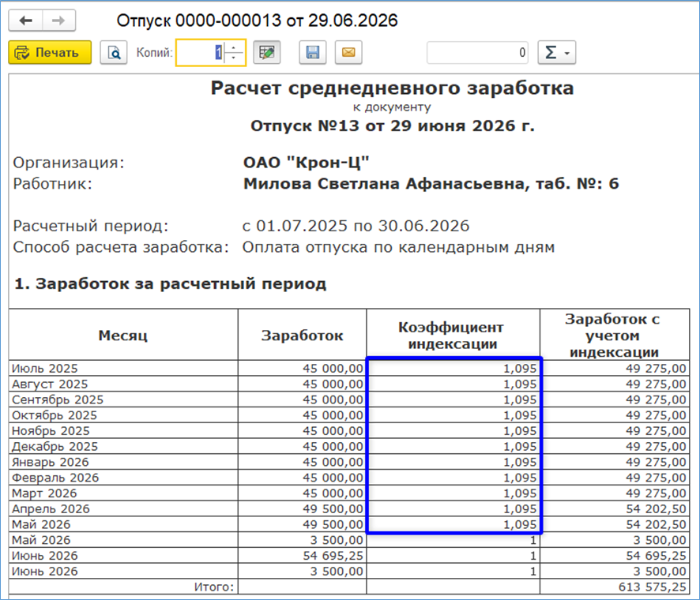Screen dimensions: 700x600
Task: Select the Ноябрь 2025 month cell
Action: pyautogui.click(x=123, y=431)
